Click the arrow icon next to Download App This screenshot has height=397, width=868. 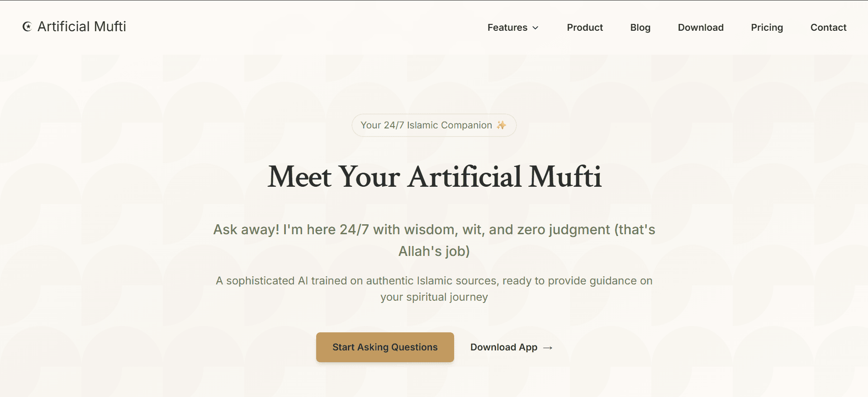(x=548, y=348)
